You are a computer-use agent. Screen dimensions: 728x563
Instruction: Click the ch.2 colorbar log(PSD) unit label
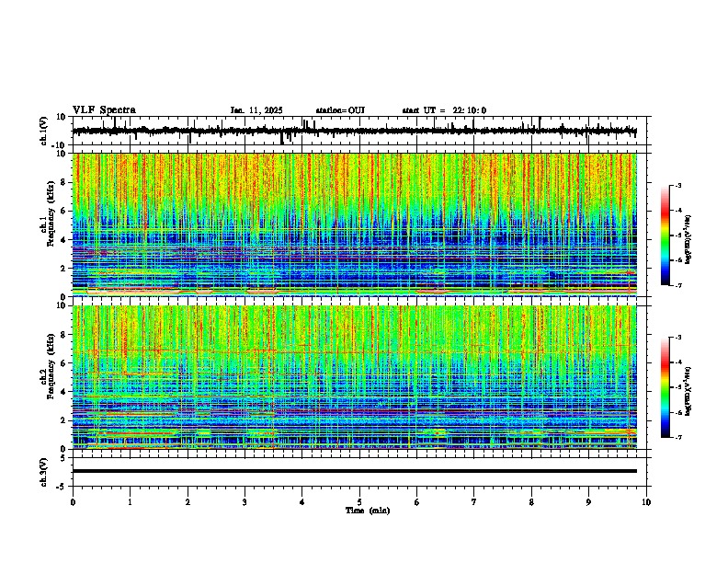point(688,390)
